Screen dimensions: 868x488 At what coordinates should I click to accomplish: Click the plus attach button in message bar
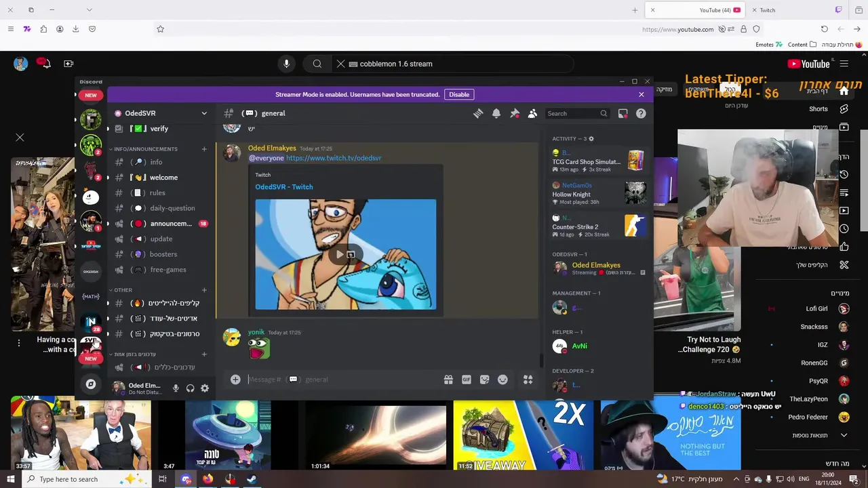(x=235, y=380)
